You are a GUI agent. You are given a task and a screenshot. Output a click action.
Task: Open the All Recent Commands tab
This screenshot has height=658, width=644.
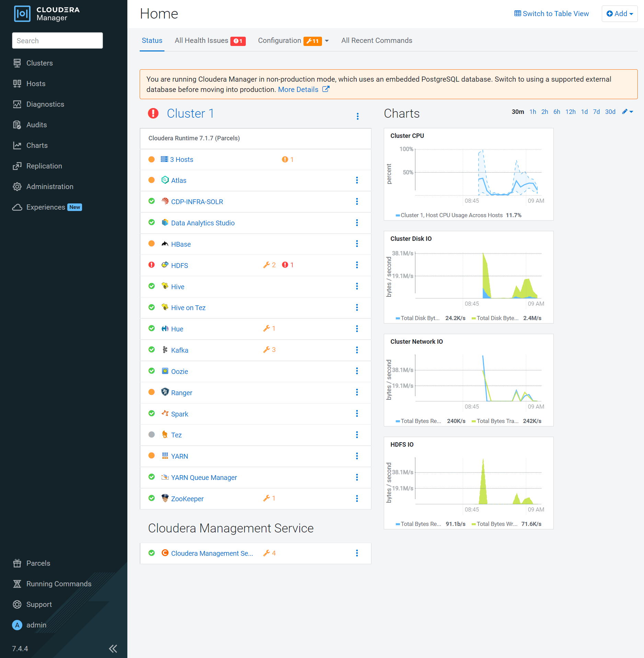[x=377, y=40]
